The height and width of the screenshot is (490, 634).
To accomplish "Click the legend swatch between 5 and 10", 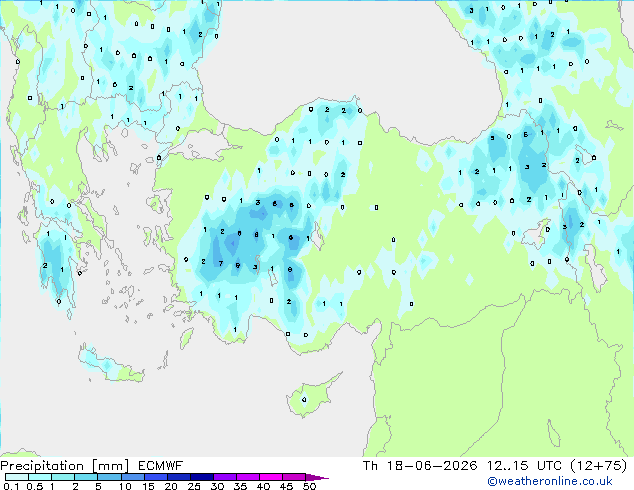I will [x=109, y=477].
